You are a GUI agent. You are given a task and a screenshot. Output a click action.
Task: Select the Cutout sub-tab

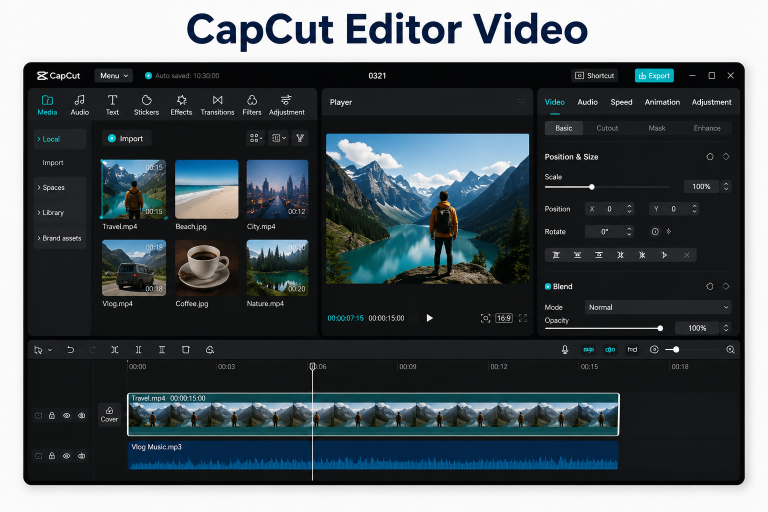(x=607, y=128)
